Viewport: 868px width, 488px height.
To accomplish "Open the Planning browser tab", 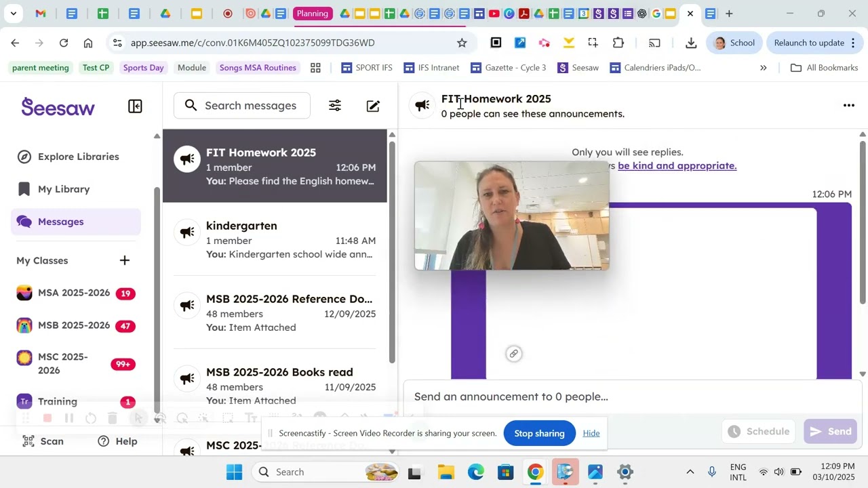I will click(312, 14).
